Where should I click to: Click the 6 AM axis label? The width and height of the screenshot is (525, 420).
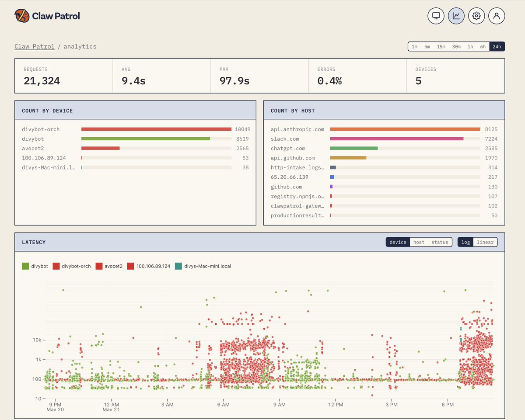[224, 405]
